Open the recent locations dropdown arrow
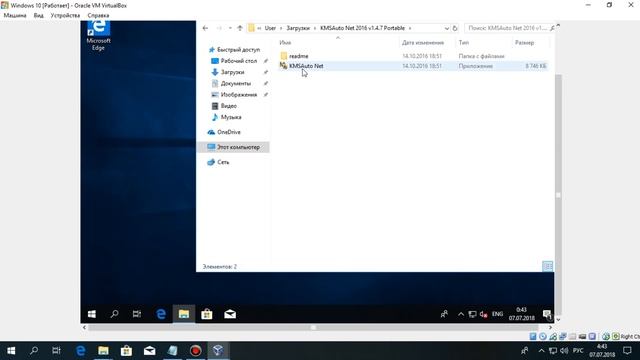 230,28
